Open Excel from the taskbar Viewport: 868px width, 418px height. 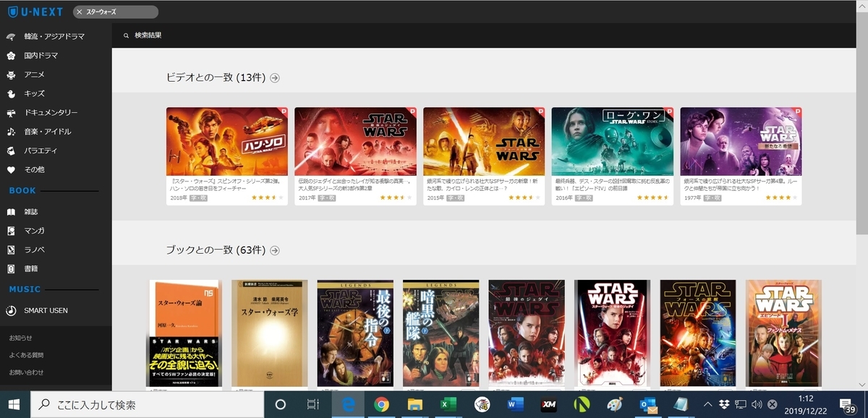[x=448, y=404]
